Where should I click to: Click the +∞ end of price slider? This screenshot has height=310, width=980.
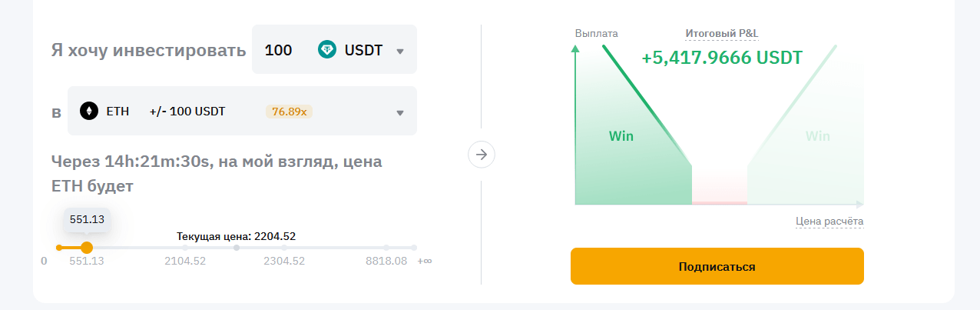(x=414, y=248)
